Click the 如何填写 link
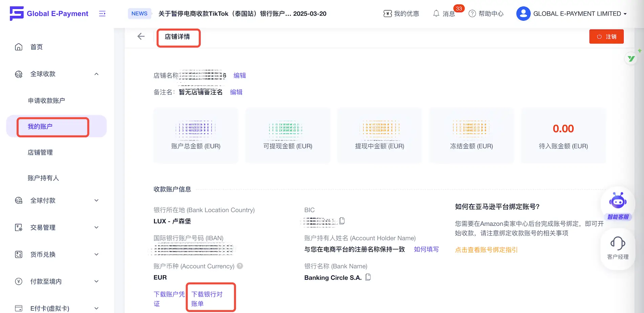This screenshot has width=644, height=313. (426, 249)
